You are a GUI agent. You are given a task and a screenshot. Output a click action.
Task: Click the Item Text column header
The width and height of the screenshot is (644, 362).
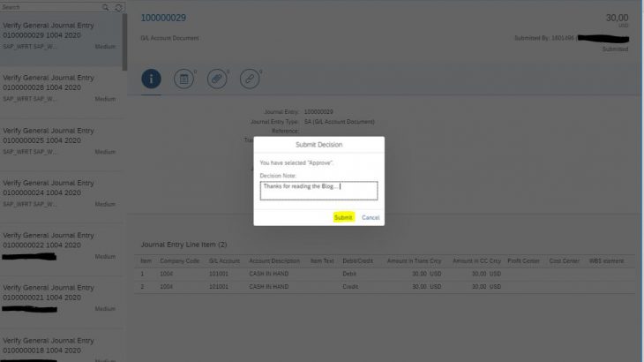pyautogui.click(x=322, y=261)
